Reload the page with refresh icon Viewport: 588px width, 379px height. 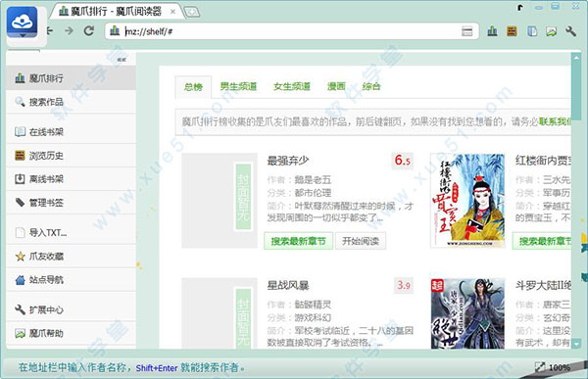tap(89, 30)
